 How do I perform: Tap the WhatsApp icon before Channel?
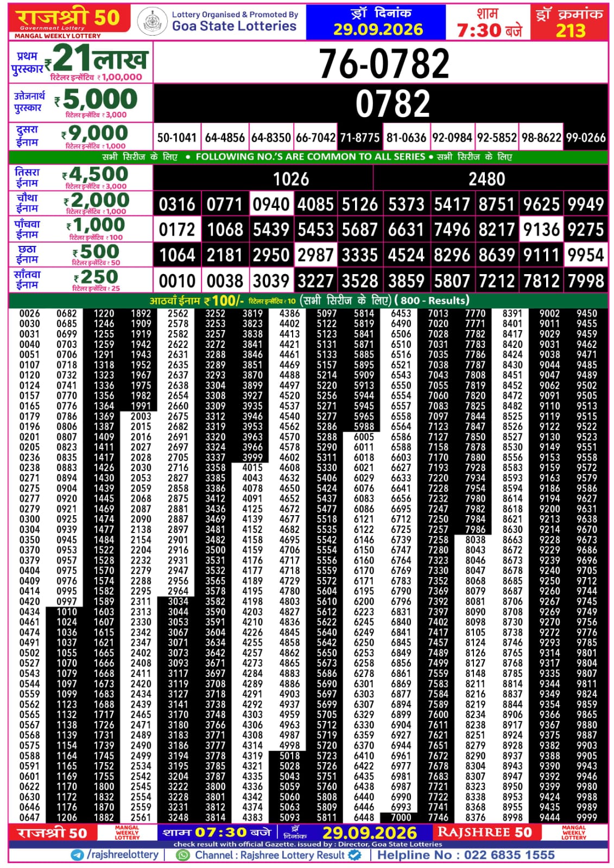click(x=183, y=855)
